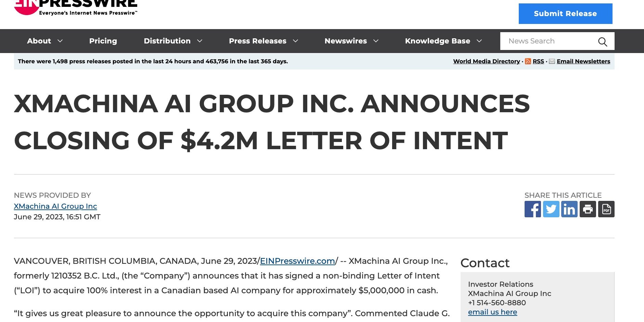
Task: Select the Pricing menu item
Action: pyautogui.click(x=103, y=41)
